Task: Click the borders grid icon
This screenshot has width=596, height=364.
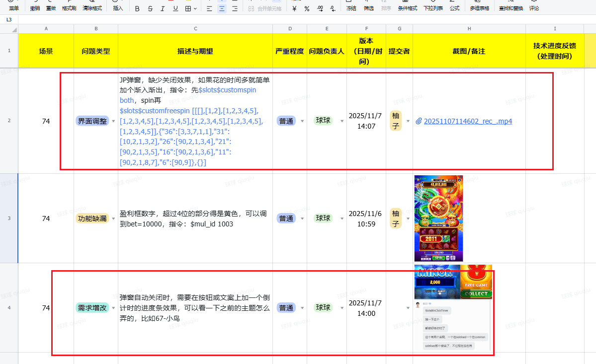Action: [188, 8]
